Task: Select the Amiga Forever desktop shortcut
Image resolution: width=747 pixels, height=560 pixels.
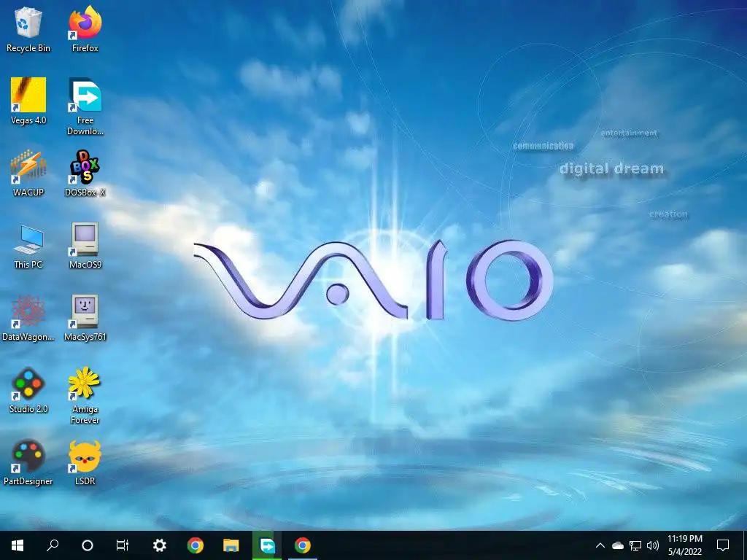Action: (x=85, y=396)
